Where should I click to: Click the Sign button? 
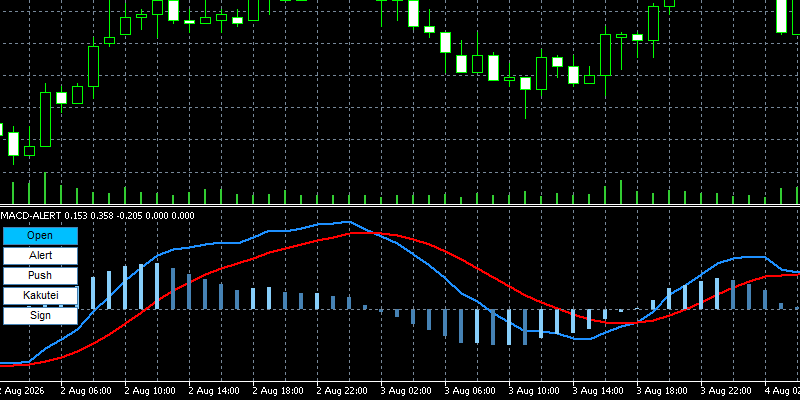click(x=40, y=315)
